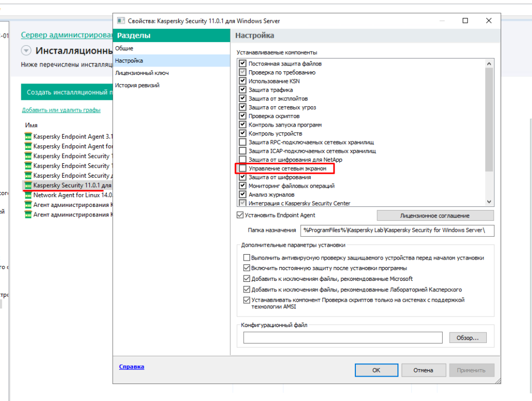Uncheck Защита трафика component
This screenshot has width=532, height=401.
tap(242, 89)
